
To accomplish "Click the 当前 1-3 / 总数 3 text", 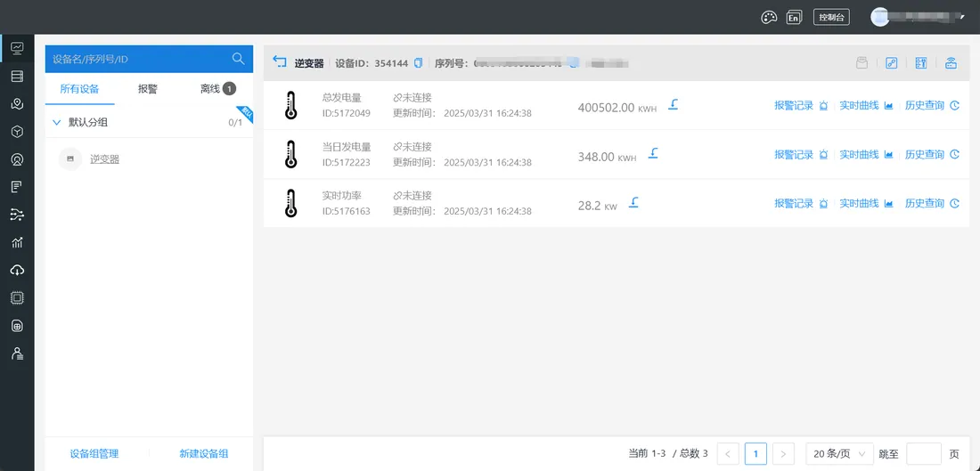I will pyautogui.click(x=668, y=453).
